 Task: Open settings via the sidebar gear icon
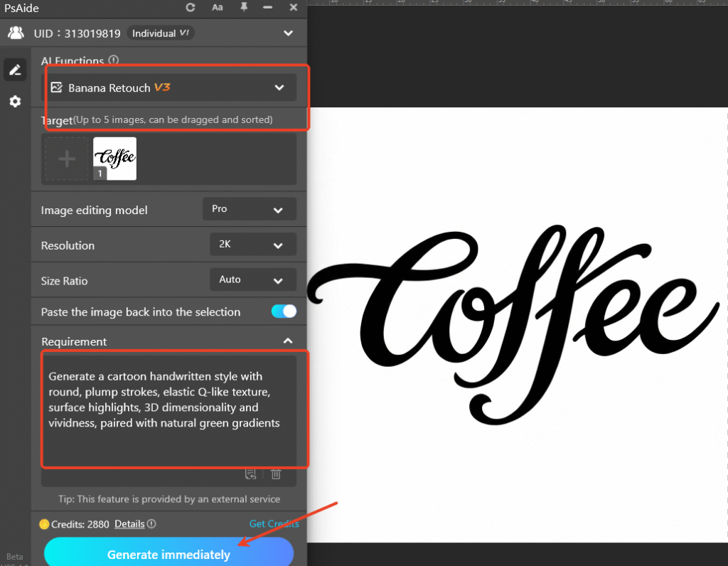tap(14, 102)
